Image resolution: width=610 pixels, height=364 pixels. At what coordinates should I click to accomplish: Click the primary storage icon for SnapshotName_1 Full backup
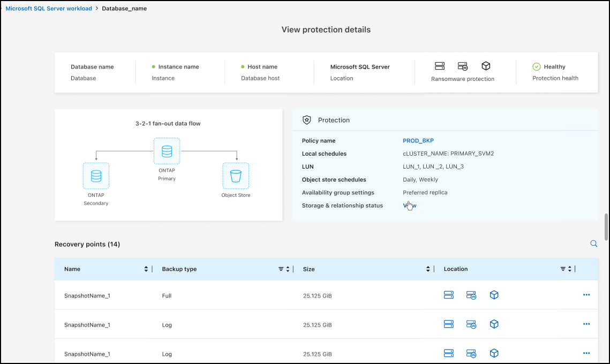[449, 295]
